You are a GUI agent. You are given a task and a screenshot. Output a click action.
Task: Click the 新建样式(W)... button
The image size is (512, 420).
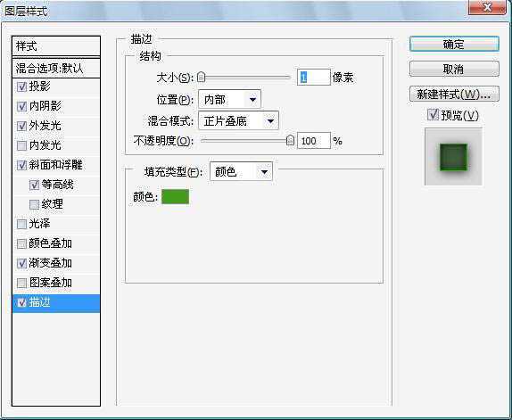(x=454, y=94)
